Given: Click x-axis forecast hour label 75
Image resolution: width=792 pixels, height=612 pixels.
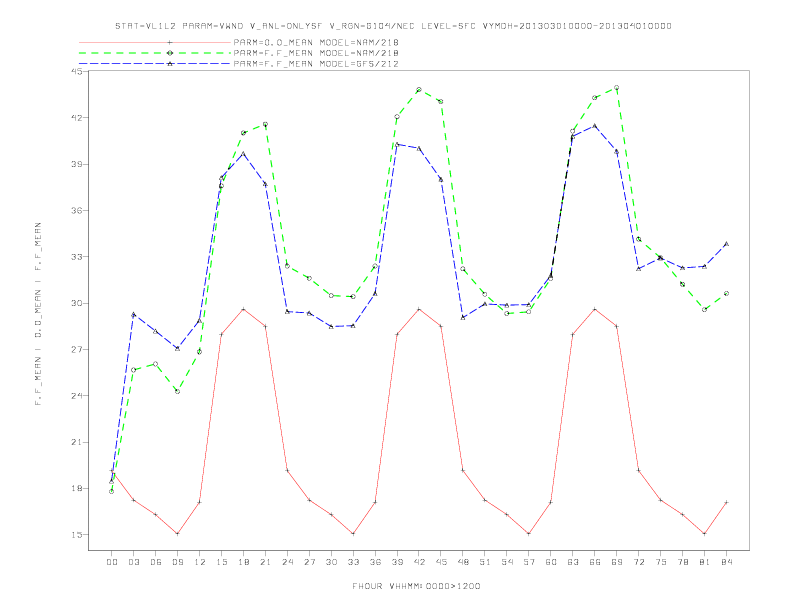Looking at the screenshot, I should [661, 562].
